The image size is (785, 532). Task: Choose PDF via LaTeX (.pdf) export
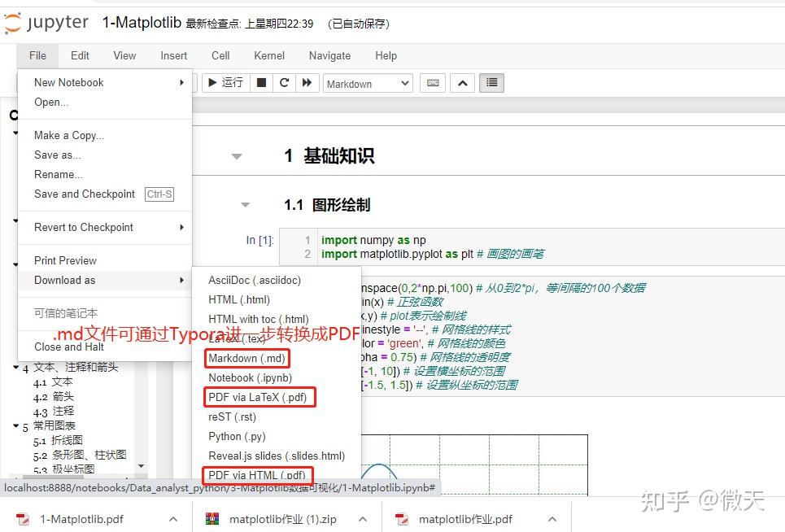coord(259,396)
